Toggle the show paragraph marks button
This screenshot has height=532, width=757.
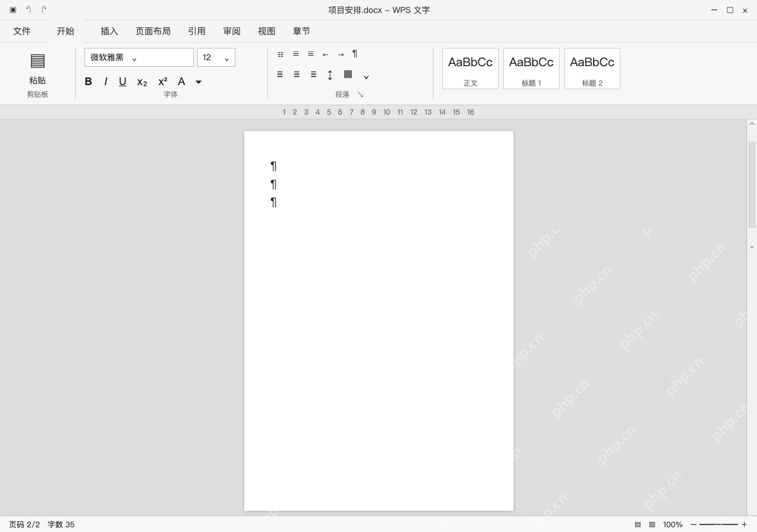355,54
